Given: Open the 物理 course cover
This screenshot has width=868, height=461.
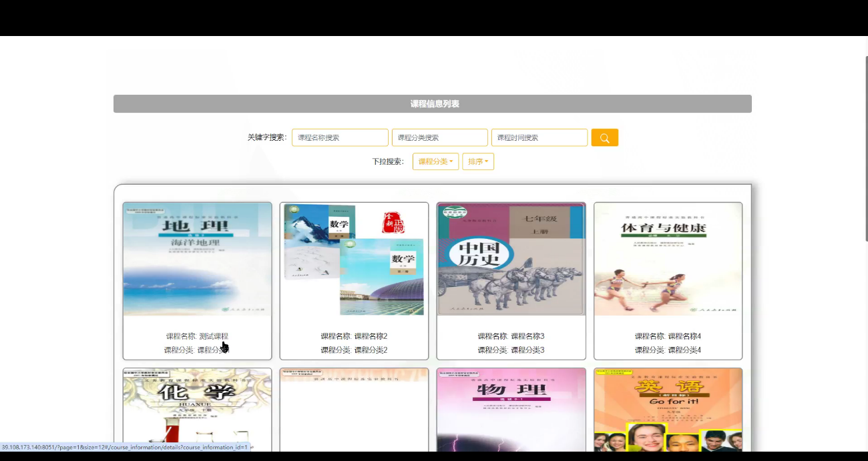Looking at the screenshot, I should click(x=511, y=410).
